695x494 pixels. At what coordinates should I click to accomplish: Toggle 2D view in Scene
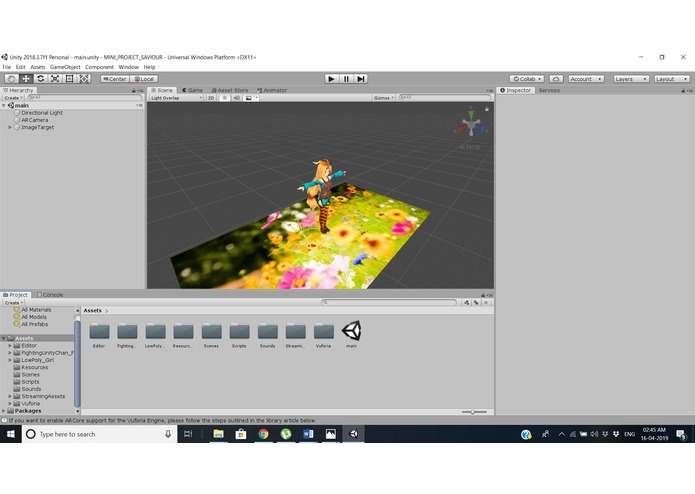point(211,98)
